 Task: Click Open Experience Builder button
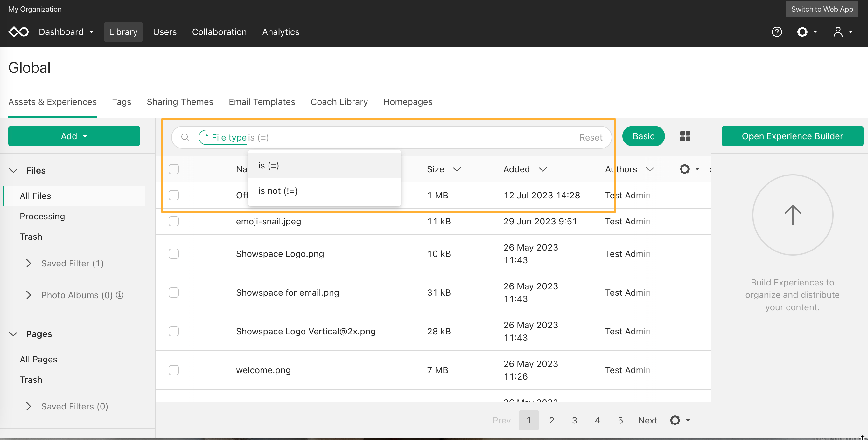pyautogui.click(x=792, y=136)
